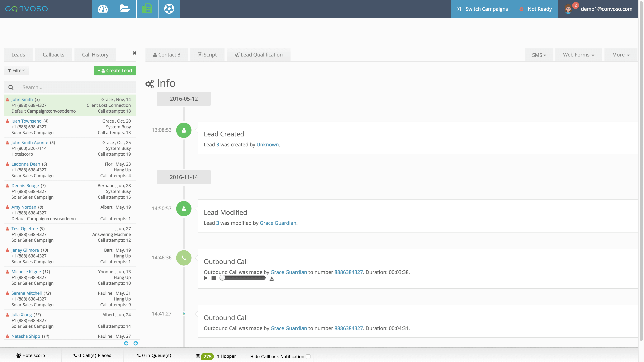Open the dashboard gauge icon
The image size is (644, 362).
pos(103,9)
